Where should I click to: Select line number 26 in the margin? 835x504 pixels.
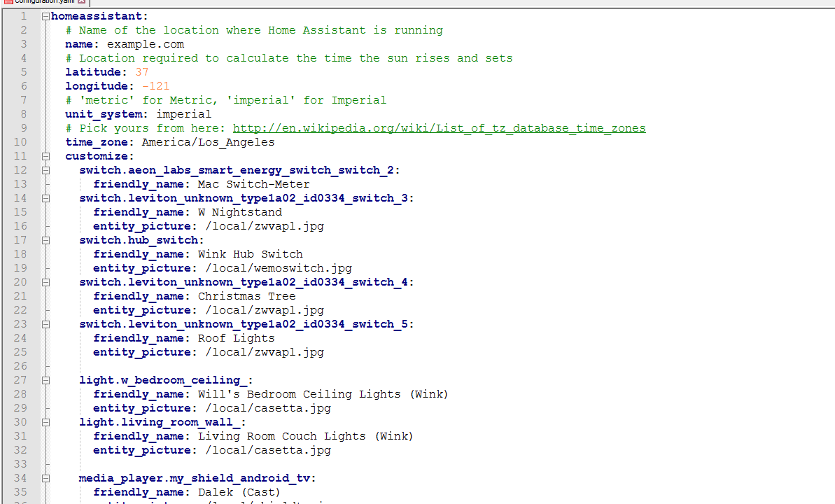20,366
